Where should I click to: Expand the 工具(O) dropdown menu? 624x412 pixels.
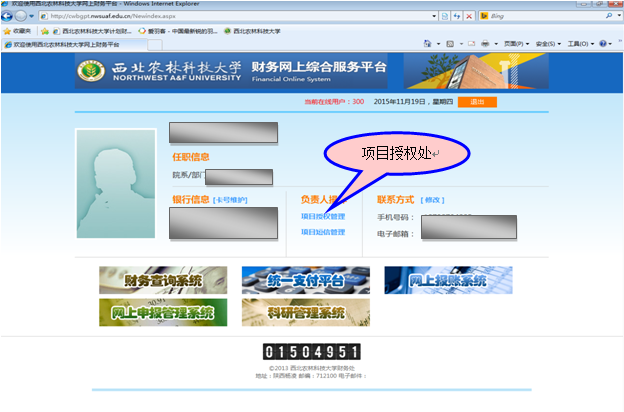tap(579, 45)
